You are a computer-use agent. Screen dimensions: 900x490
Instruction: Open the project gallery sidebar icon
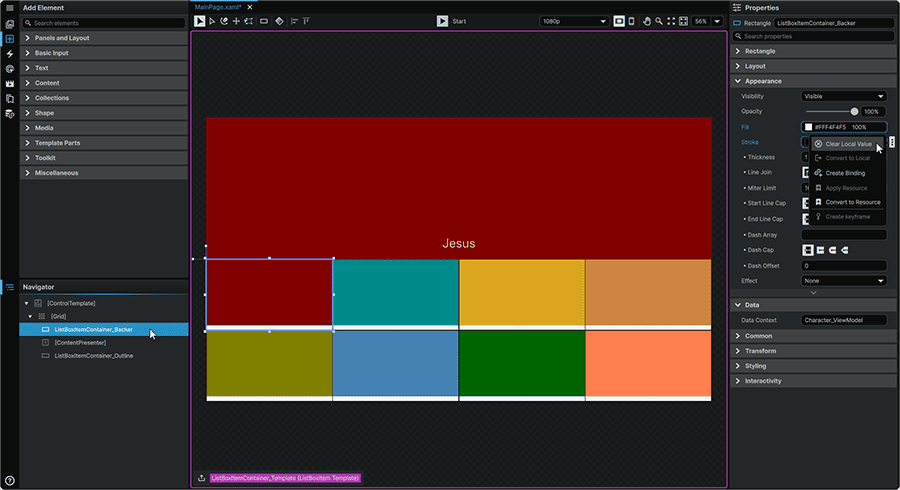click(9, 24)
